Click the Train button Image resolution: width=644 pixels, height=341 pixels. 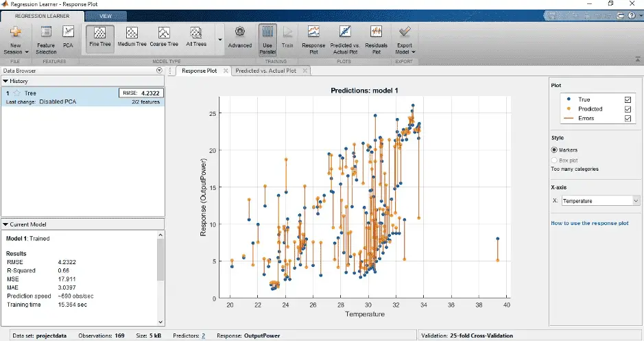click(287, 38)
